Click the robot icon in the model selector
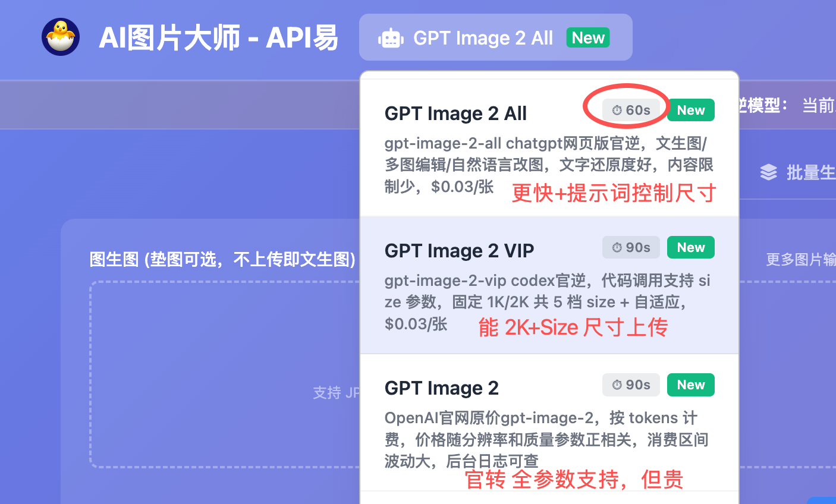 click(391, 39)
